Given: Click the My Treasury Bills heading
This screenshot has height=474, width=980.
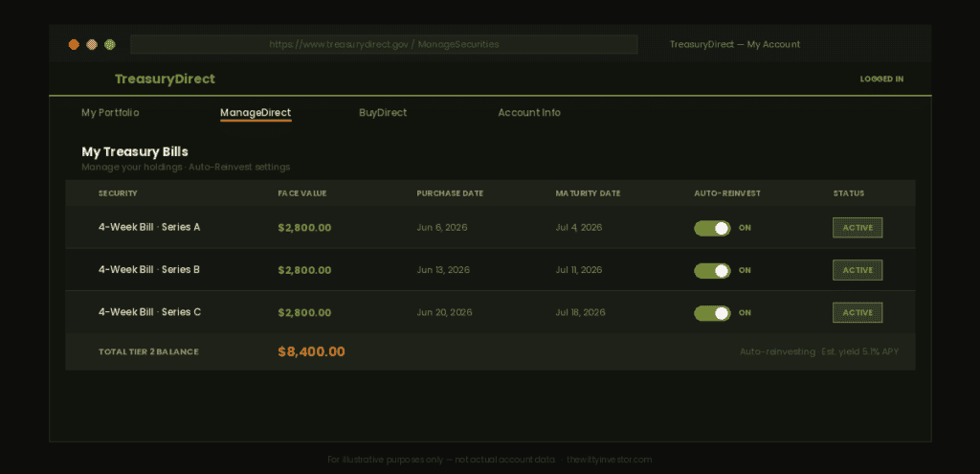Looking at the screenshot, I should coord(135,151).
